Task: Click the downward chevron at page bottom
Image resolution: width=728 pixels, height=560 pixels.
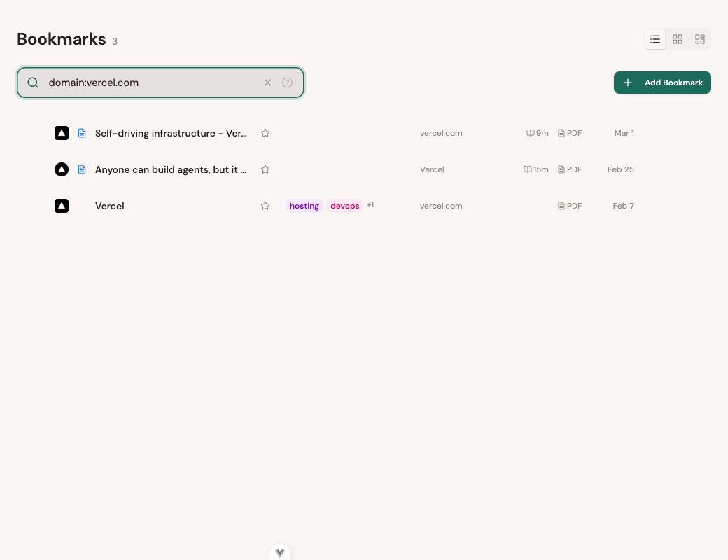Action: click(x=280, y=552)
